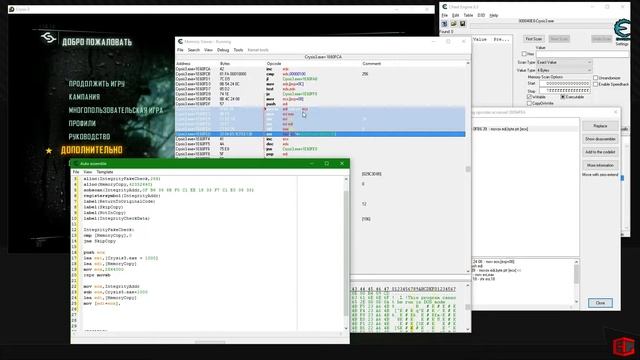Image resolution: width=640 pixels, height=360 pixels.
Task: Click the Memory Viewer disassembler scrollbar
Action: [x=468, y=167]
